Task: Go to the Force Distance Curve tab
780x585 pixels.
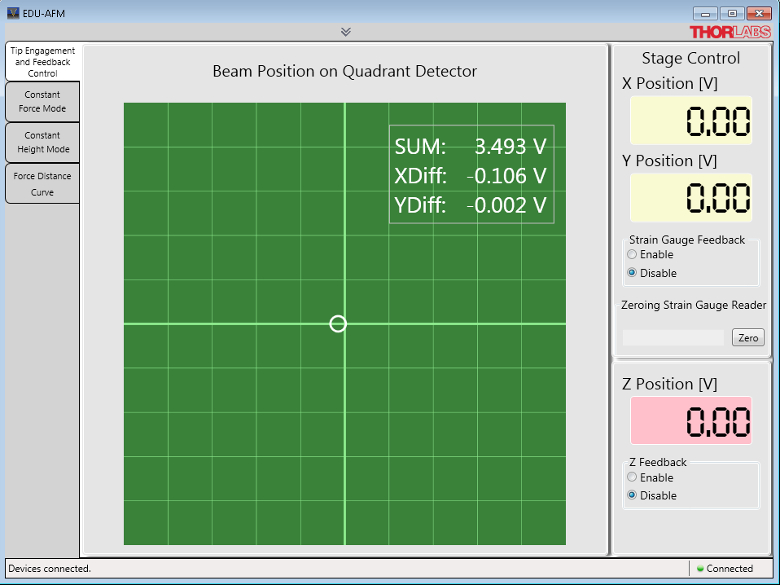Action: pos(42,184)
